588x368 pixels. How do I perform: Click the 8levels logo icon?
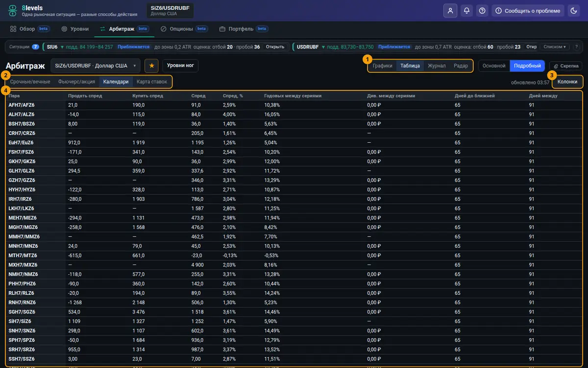(x=12, y=11)
